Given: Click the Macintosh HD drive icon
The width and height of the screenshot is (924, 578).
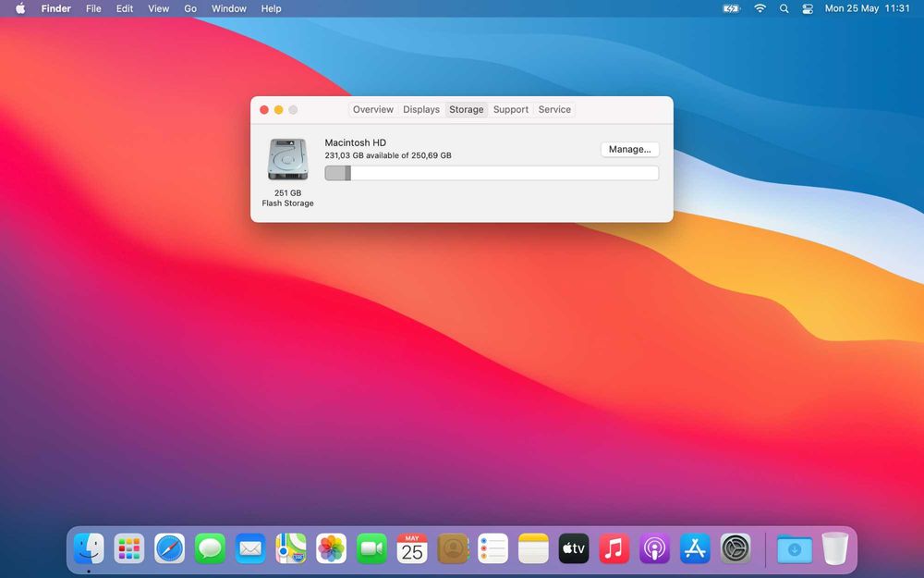Looking at the screenshot, I should pyautogui.click(x=287, y=159).
